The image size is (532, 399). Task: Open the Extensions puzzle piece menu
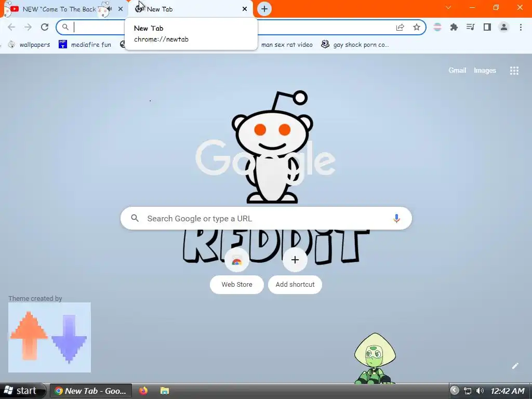click(x=454, y=27)
